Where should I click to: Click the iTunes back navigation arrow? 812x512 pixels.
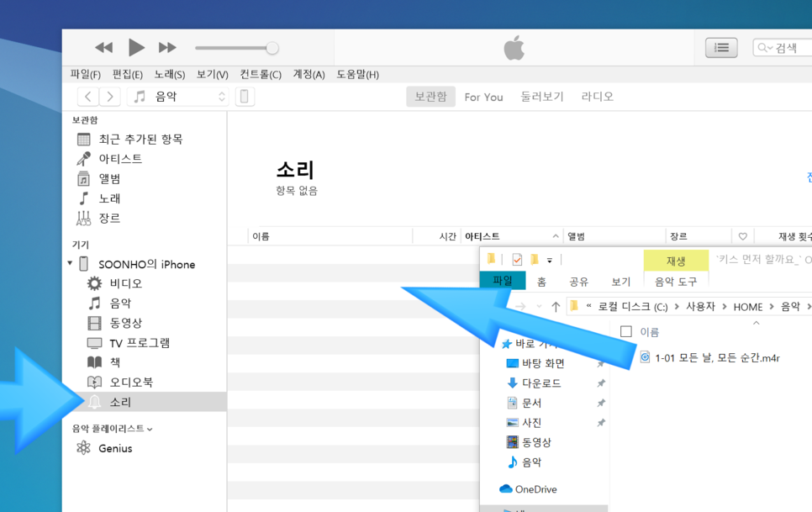88,97
